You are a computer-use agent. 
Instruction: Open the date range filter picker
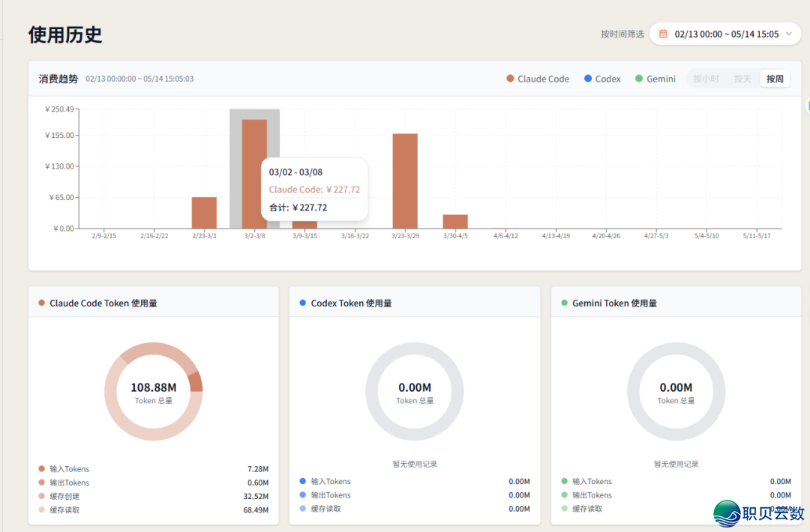(724, 34)
